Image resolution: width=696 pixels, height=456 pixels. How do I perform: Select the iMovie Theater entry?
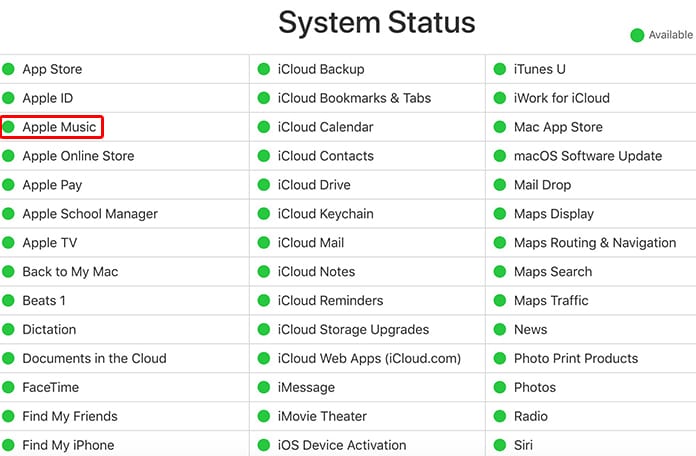322,416
